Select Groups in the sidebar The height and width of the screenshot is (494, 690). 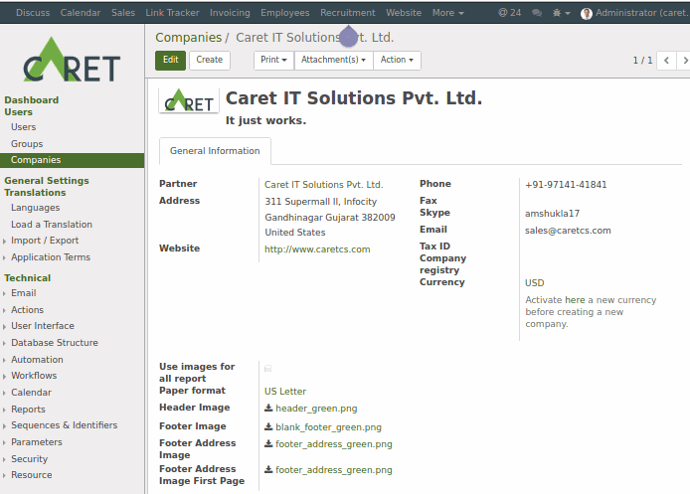tap(27, 144)
